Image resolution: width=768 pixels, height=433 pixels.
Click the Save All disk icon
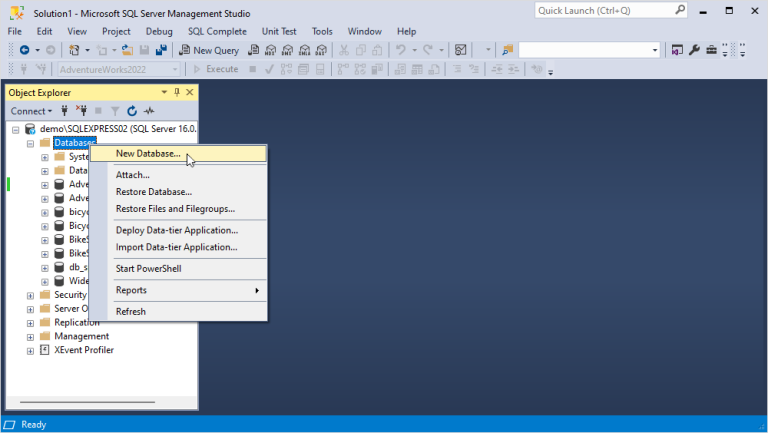[160, 50]
